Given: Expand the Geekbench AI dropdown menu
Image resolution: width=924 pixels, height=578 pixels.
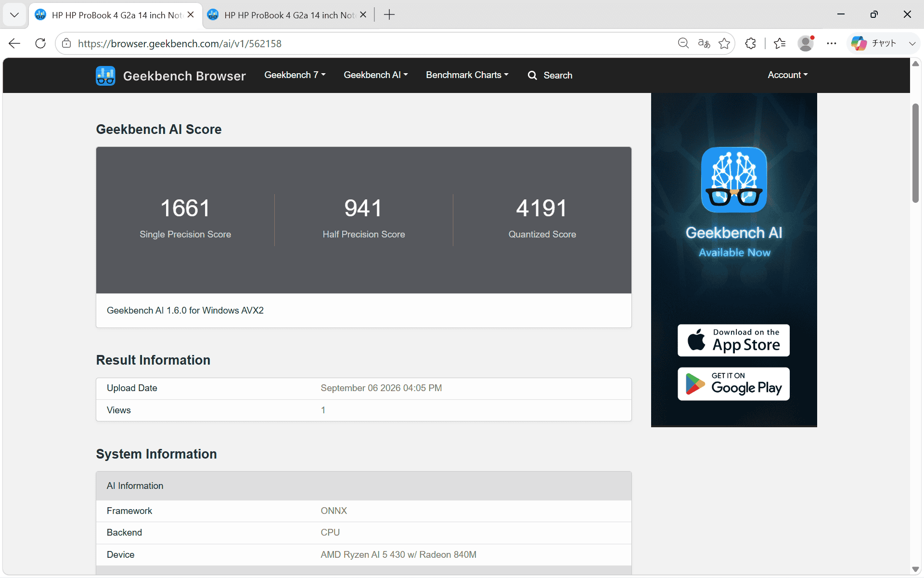Looking at the screenshot, I should coord(376,75).
